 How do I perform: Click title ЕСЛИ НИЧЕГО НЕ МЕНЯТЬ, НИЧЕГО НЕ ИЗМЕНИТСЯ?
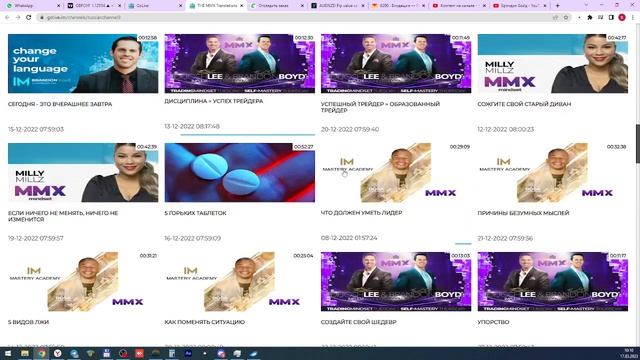63,216
